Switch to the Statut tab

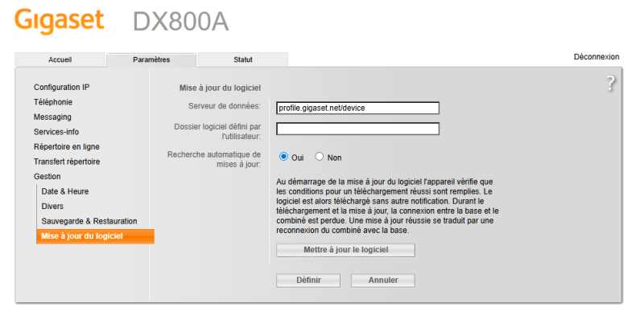[243, 59]
